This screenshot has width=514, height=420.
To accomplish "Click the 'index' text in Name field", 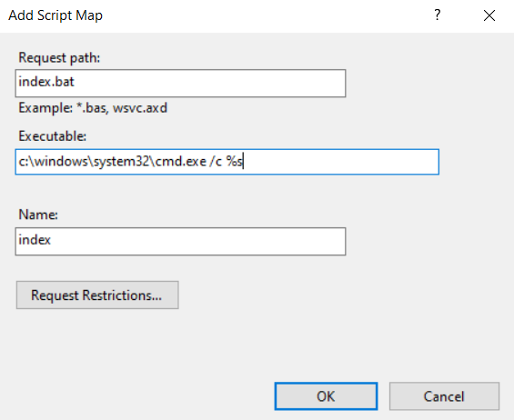I will pyautogui.click(x=35, y=240).
